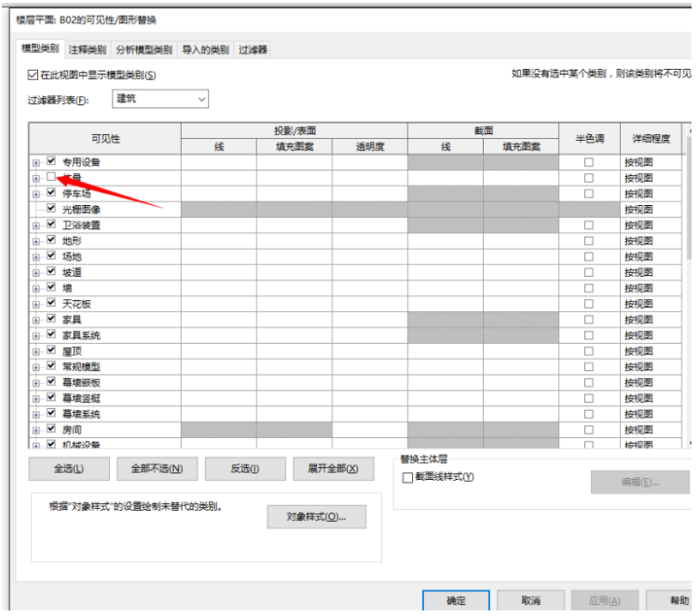Open the 过滤器列表 dropdown showing 建筑
699x616 pixels.
[160, 99]
